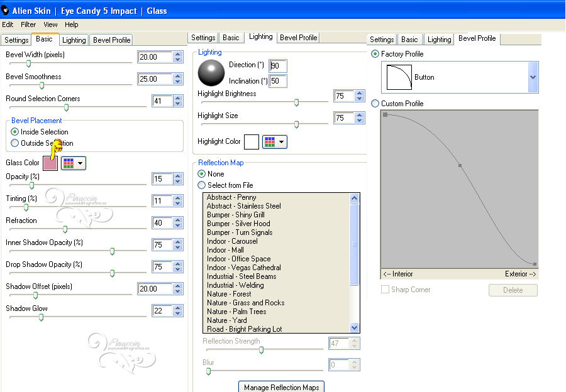Select Abstract - Penny reflection map
The height and width of the screenshot is (392, 566).
tap(231, 197)
